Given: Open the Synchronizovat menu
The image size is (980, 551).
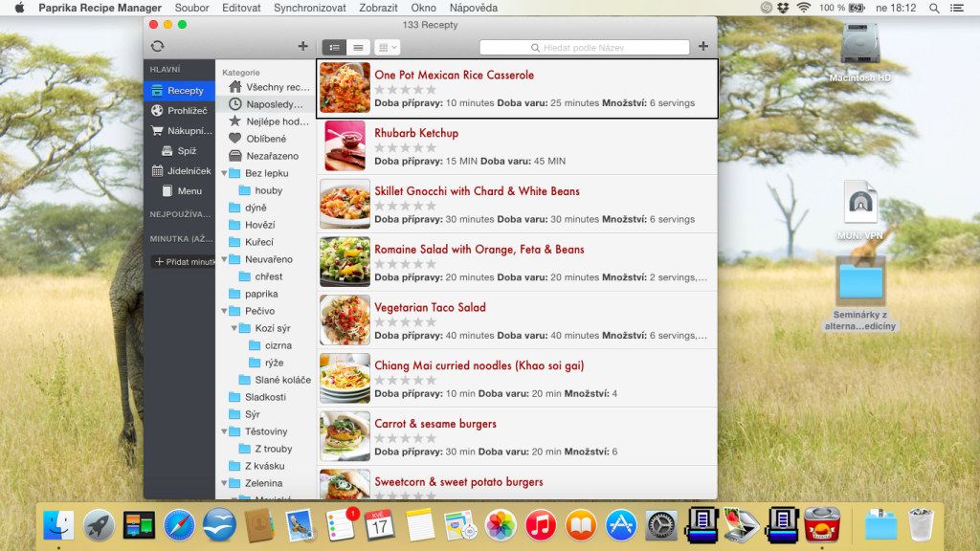Looking at the screenshot, I should [309, 8].
